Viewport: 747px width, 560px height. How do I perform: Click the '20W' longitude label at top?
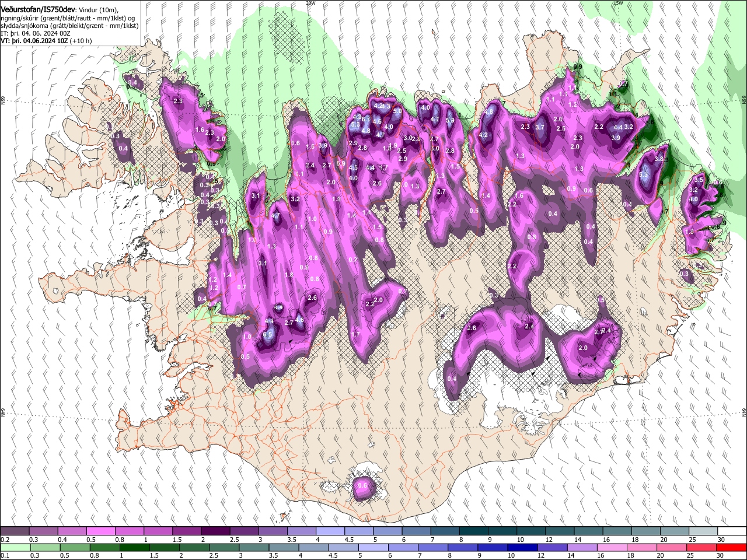tap(310, 3)
